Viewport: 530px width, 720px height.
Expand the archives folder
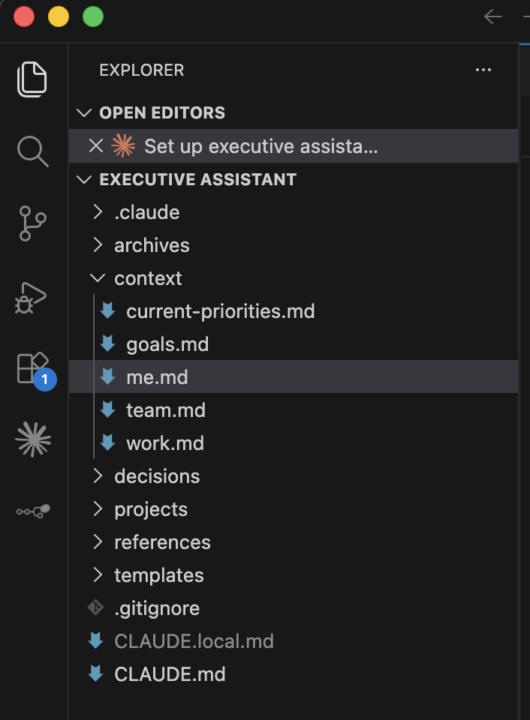click(x=97, y=245)
